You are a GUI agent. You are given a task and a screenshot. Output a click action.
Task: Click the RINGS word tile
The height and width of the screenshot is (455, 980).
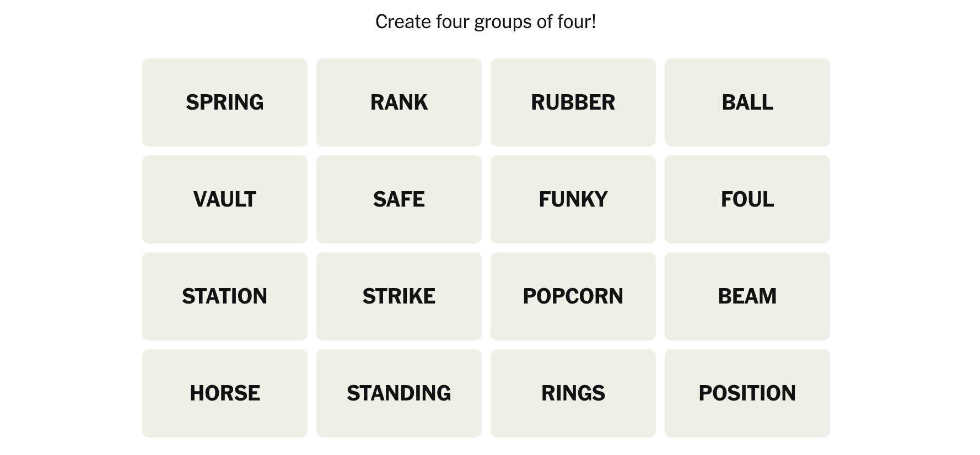coord(573,393)
